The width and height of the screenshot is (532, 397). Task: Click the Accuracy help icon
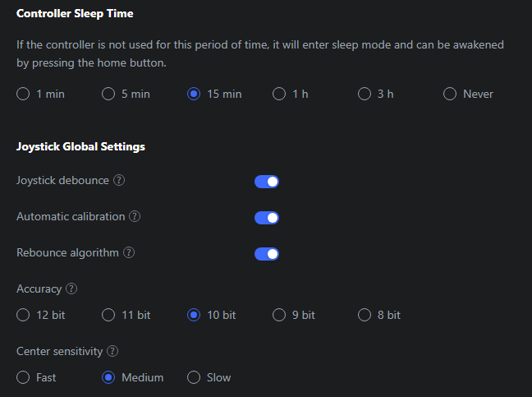point(71,289)
